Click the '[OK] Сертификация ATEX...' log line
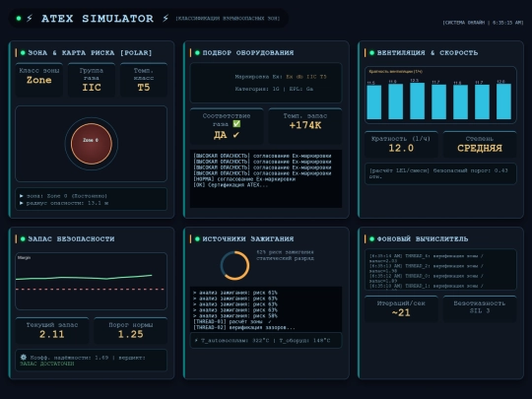Viewport: 532px width, 399px height. click(231, 185)
